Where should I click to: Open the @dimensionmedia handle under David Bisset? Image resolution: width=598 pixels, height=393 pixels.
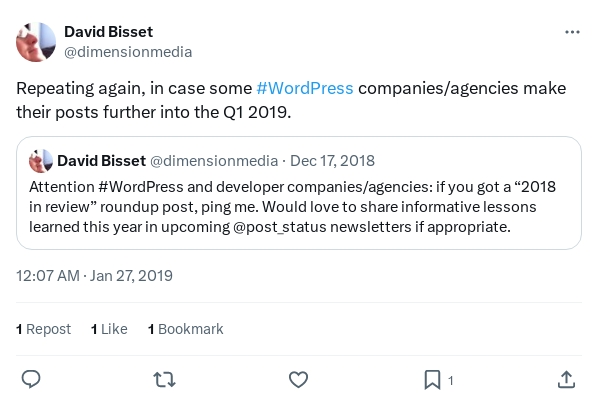click(x=128, y=52)
